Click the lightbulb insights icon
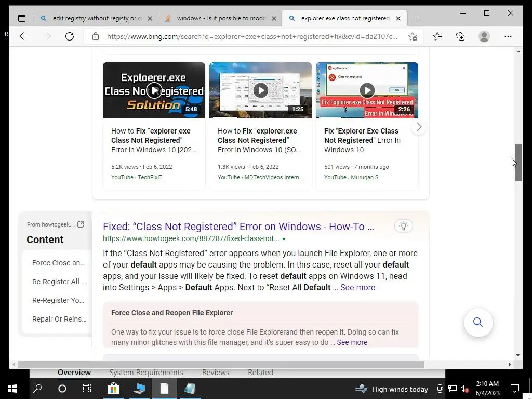This screenshot has height=399, width=532. click(x=403, y=226)
